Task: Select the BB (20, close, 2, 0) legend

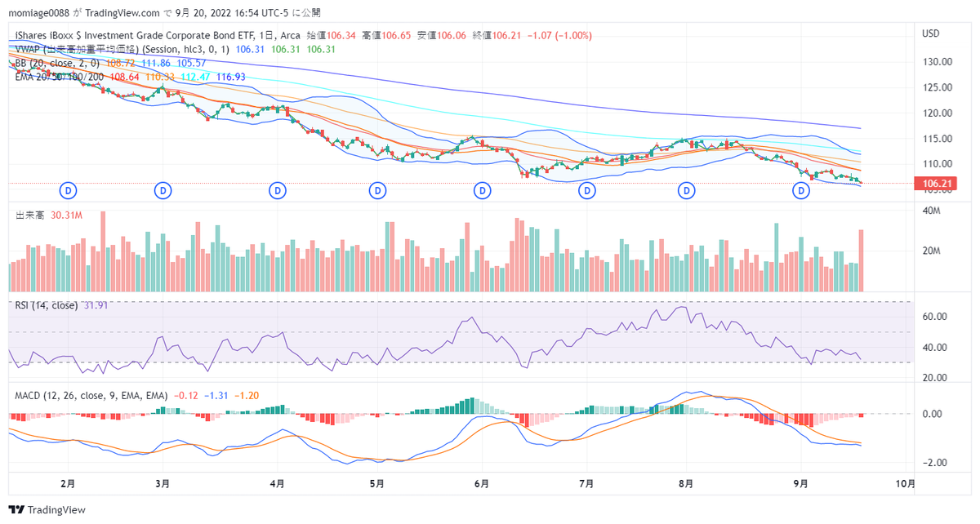Action: (58, 63)
